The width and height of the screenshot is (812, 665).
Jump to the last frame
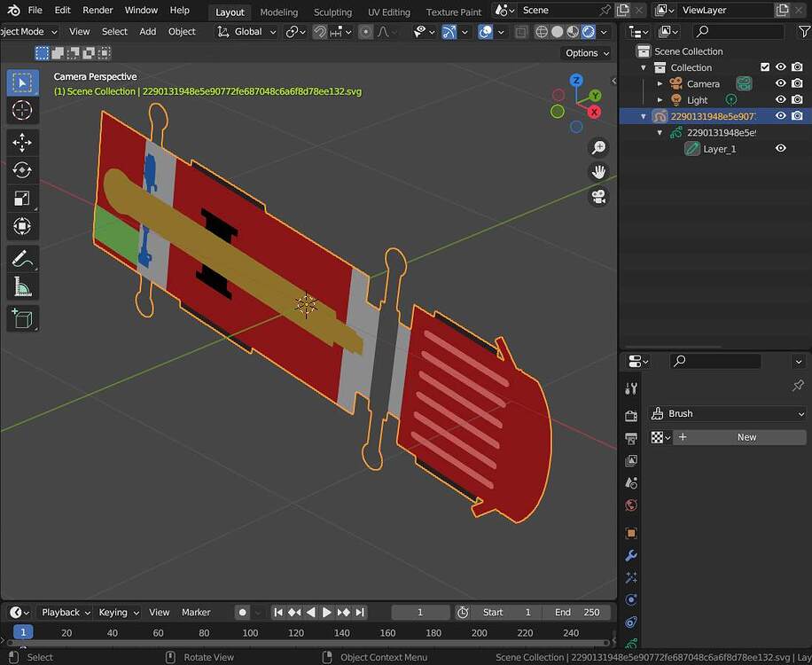[361, 612]
